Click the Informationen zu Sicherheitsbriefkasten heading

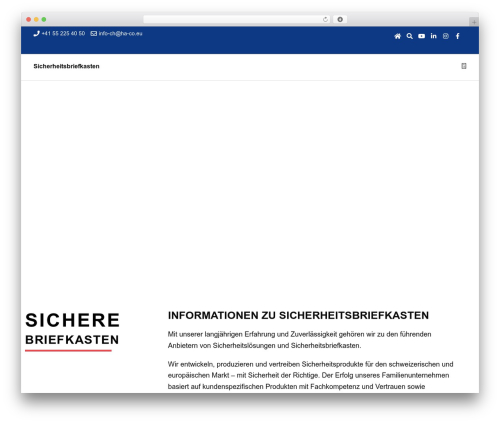(298, 315)
